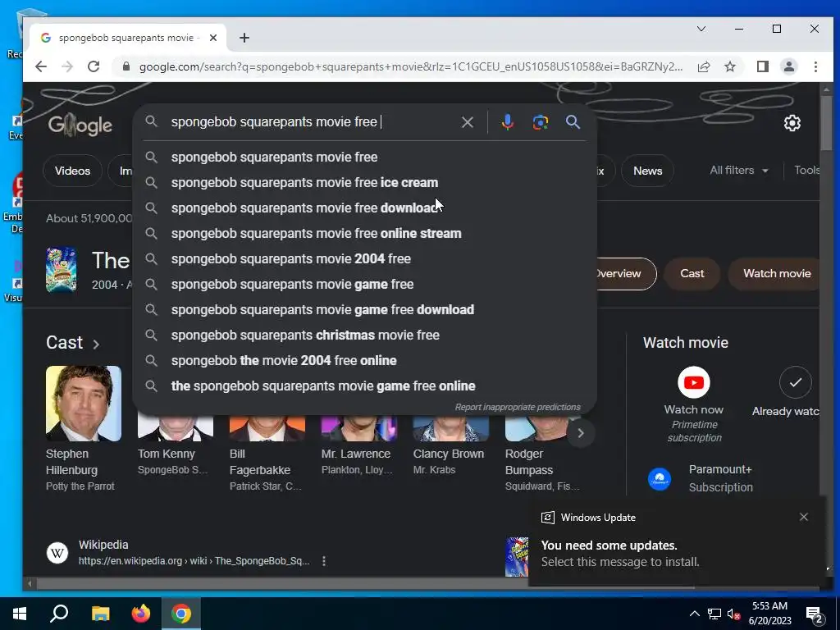Click inside the Google search input field
This screenshot has width=840, height=630.
(311, 122)
